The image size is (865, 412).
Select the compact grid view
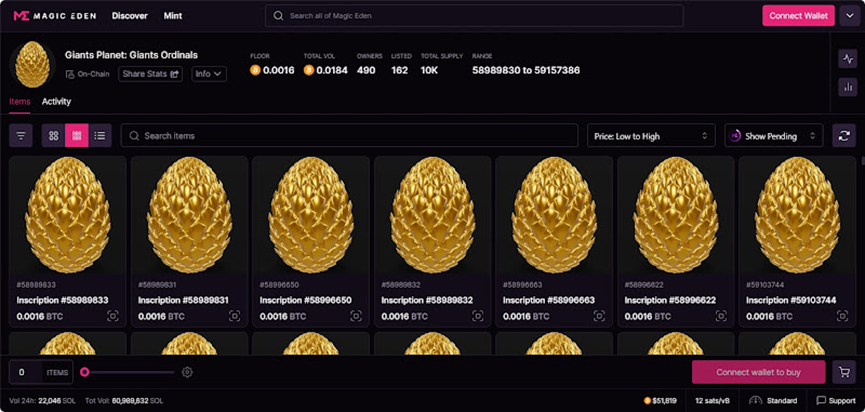[x=77, y=136]
